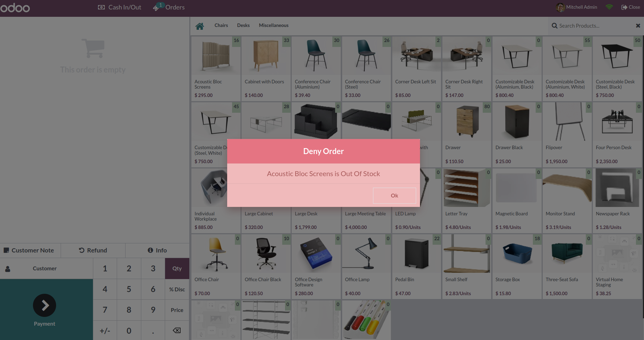Select Small Shelf product

pos(467,267)
